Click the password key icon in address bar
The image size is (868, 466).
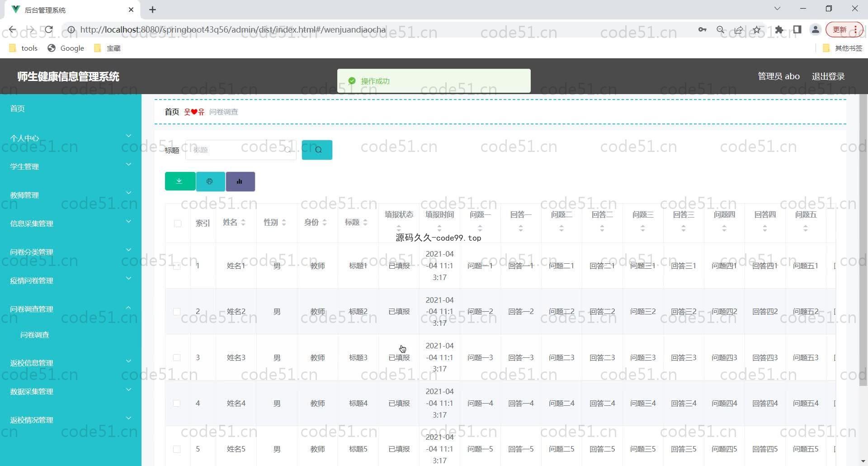click(x=702, y=30)
